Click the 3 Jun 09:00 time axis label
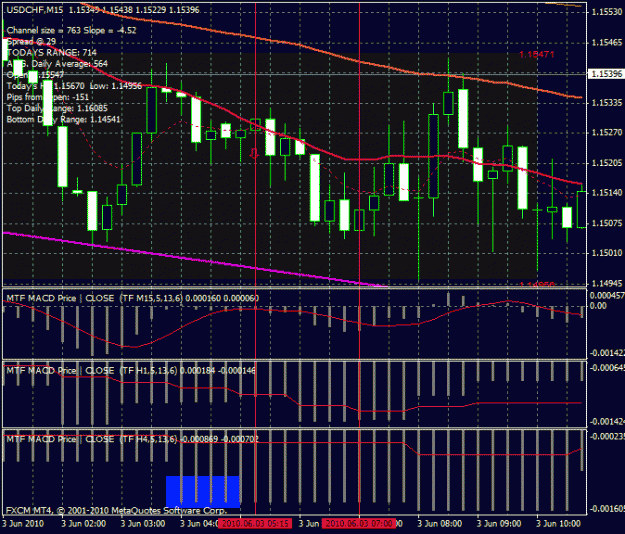Viewport: 625px width, 534px height. coord(499,523)
